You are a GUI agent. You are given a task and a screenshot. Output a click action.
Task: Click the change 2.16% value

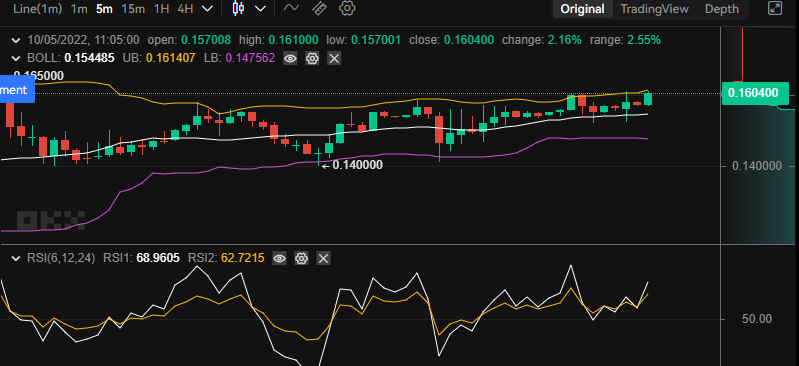pyautogui.click(x=565, y=40)
